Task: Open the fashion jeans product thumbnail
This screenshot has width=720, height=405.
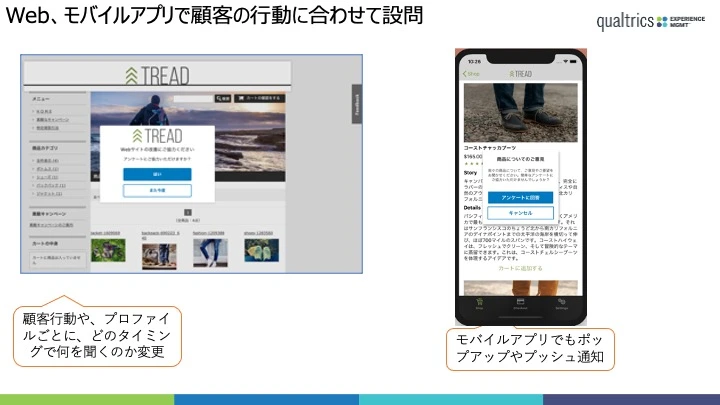Action: pyautogui.click(x=208, y=251)
